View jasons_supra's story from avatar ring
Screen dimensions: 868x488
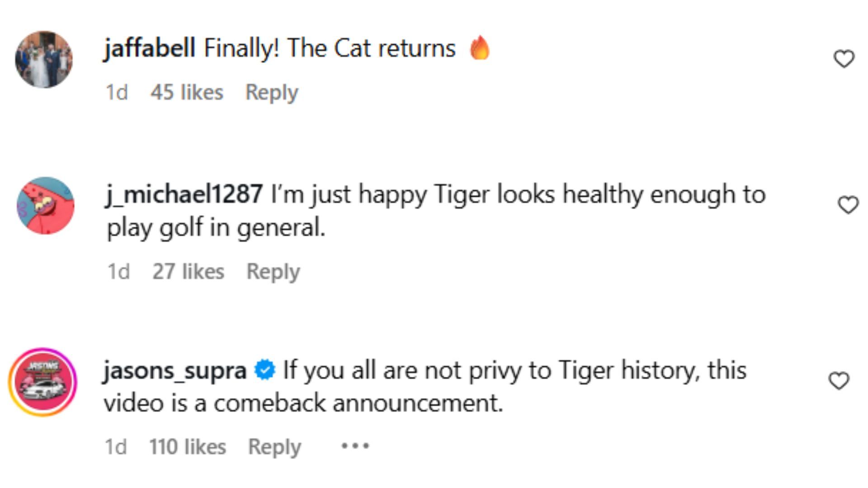click(43, 382)
